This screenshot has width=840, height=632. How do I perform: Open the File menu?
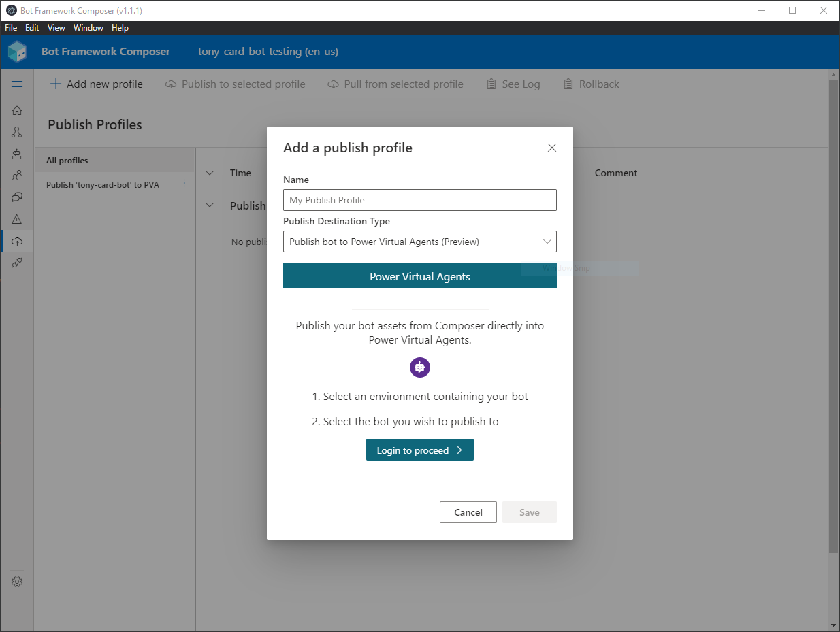click(11, 28)
